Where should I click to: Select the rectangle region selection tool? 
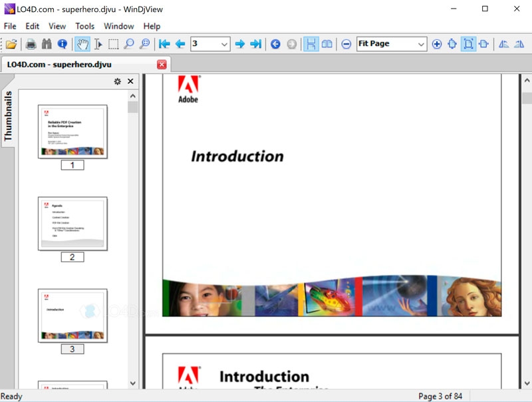(113, 44)
